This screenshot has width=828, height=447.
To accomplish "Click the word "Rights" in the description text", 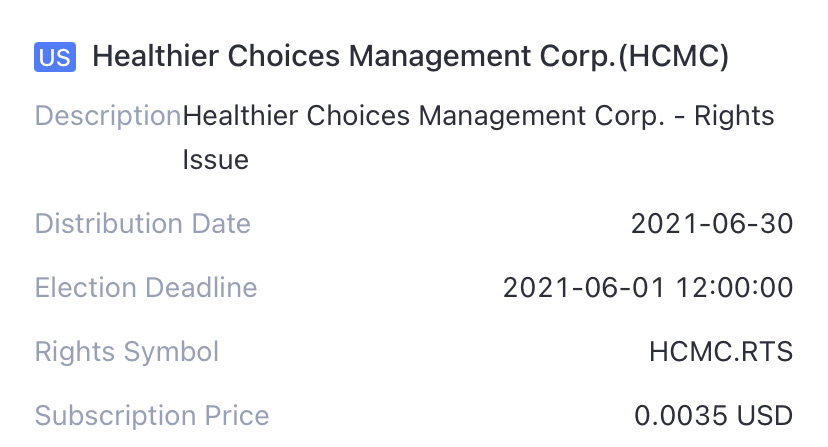I will click(x=734, y=116).
